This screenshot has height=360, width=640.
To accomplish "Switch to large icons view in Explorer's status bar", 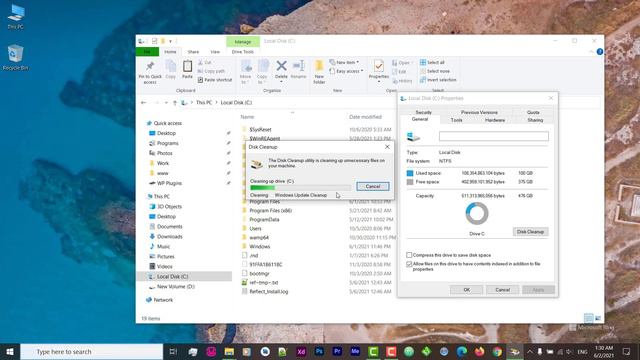I will tap(598, 318).
